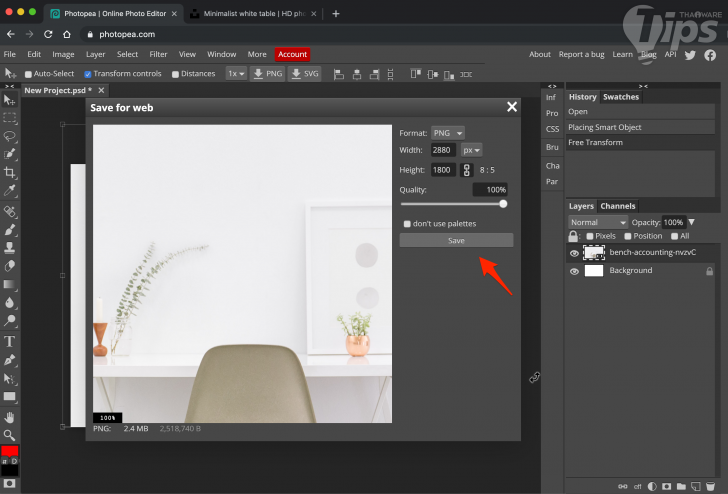Click the red Account button
The image size is (728, 494).
tap(292, 54)
